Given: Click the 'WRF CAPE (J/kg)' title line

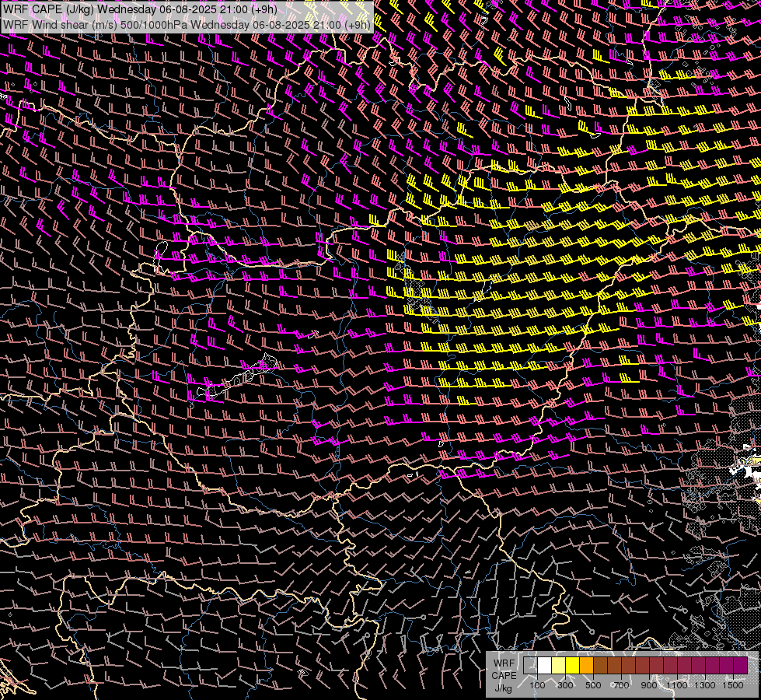Looking at the screenshot, I should (140, 9).
